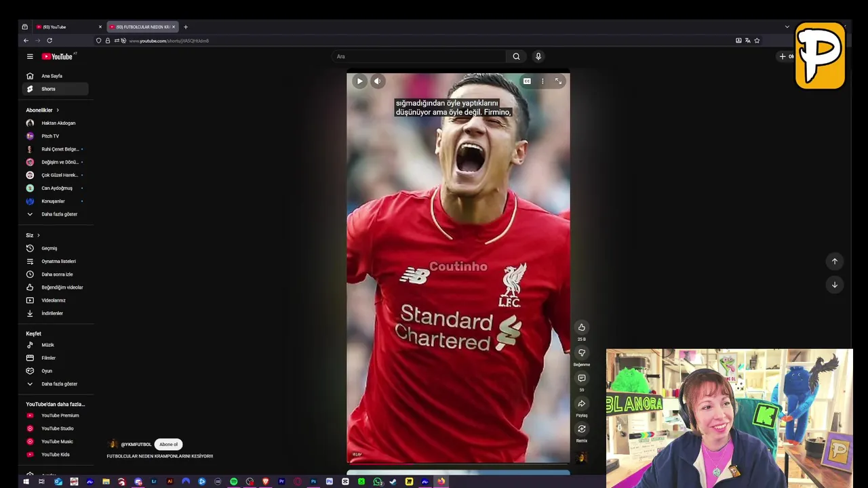This screenshot has width=868, height=488.
Task: Open Oynatma listeleri playlists
Action: pyautogui.click(x=56, y=262)
